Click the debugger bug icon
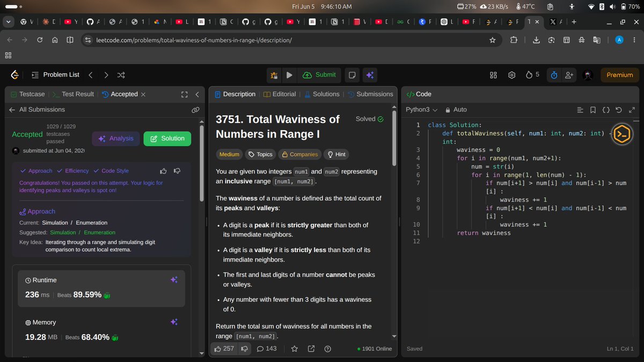 point(274,75)
